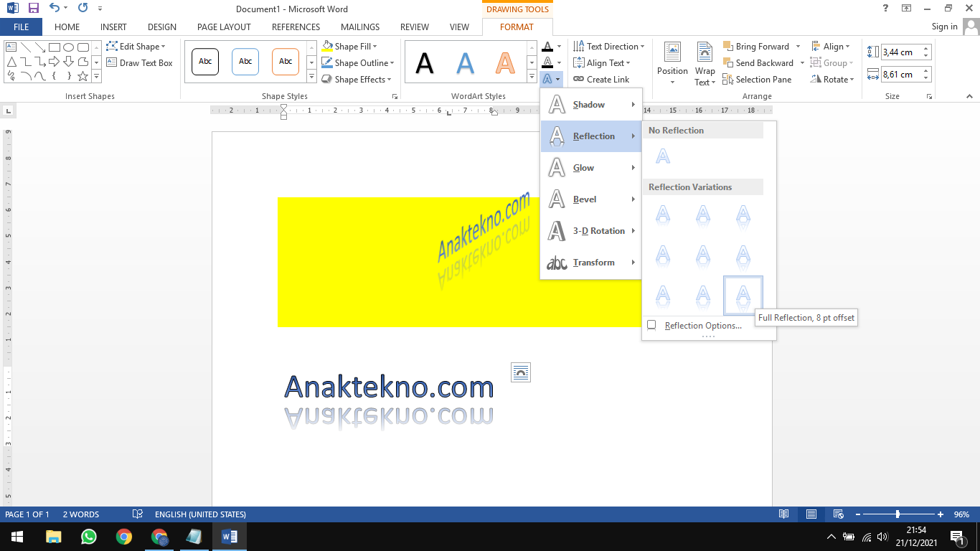Switch to Print Layout view
Viewport: 980px width, 551px height.
811,514
